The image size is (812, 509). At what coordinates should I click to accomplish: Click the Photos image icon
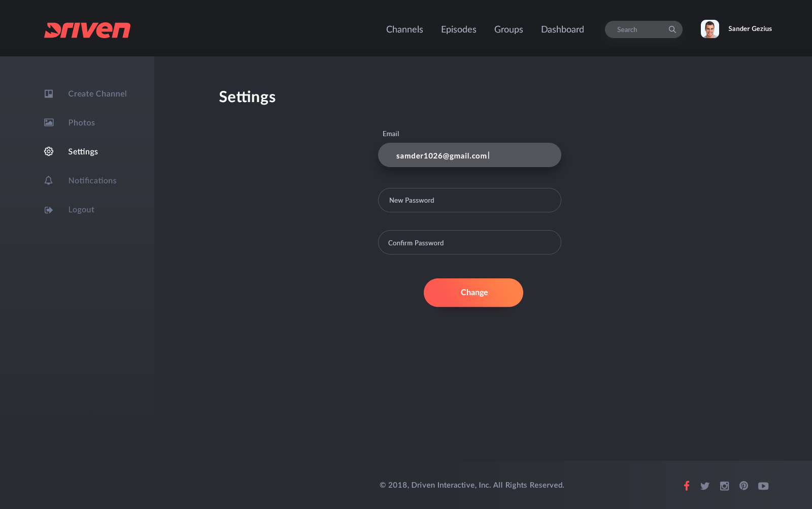point(49,122)
